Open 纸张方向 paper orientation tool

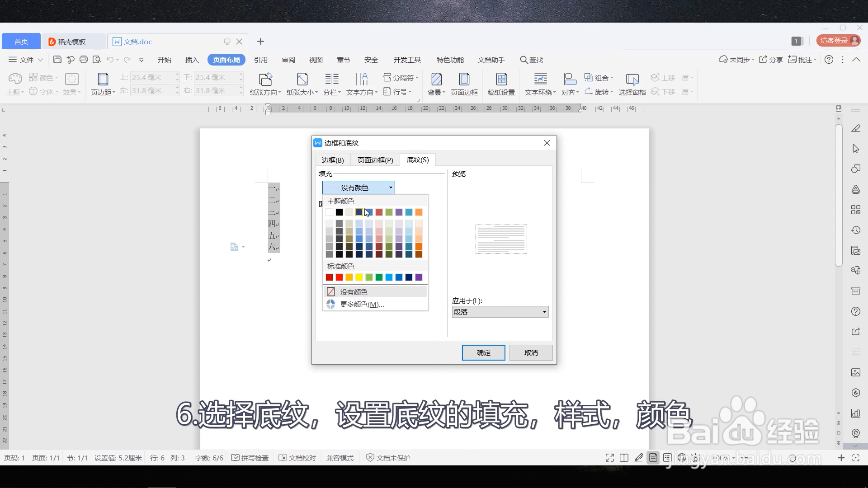tap(265, 84)
